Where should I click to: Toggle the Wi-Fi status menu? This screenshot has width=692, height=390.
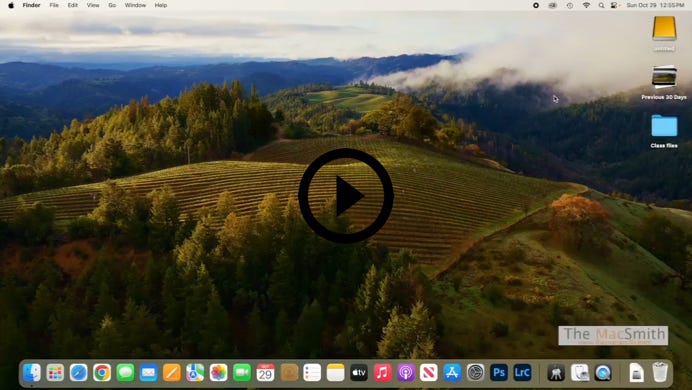point(586,5)
